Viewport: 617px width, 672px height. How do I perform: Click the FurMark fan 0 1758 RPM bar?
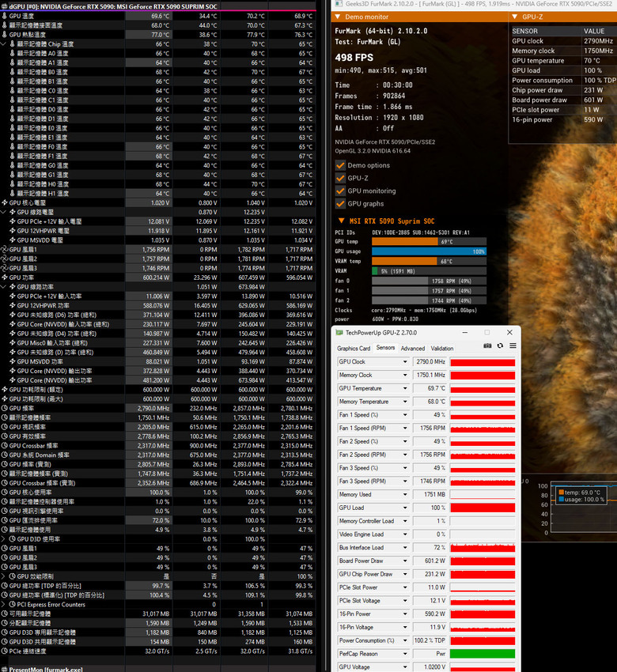[x=429, y=281]
